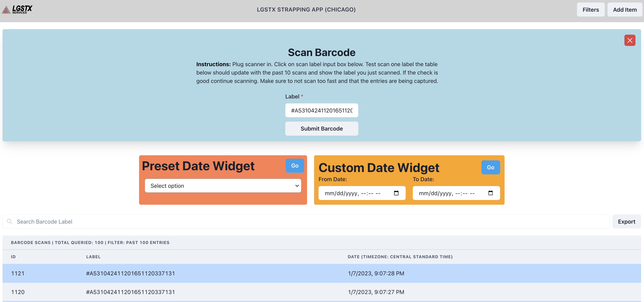Image resolution: width=644 pixels, height=302 pixels.
Task: Click the Label input containing the barcode
Action: coord(321,110)
